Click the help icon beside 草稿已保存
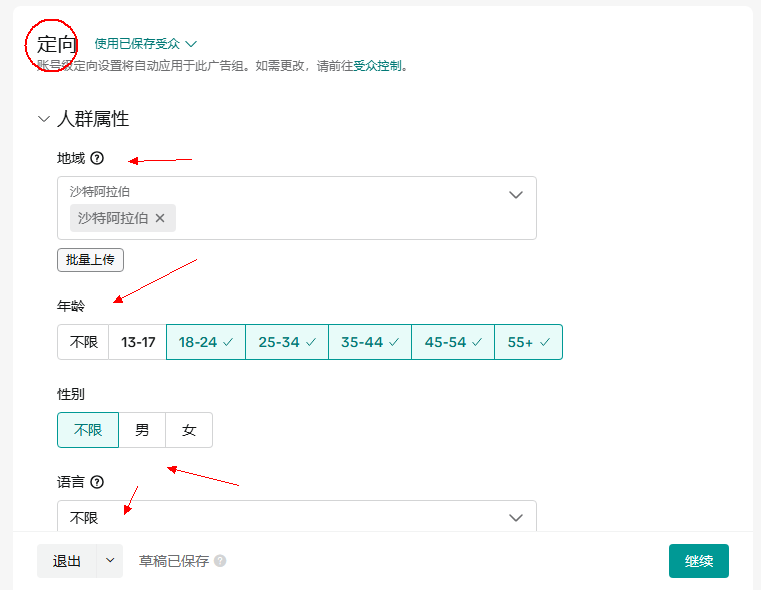 click(220, 561)
